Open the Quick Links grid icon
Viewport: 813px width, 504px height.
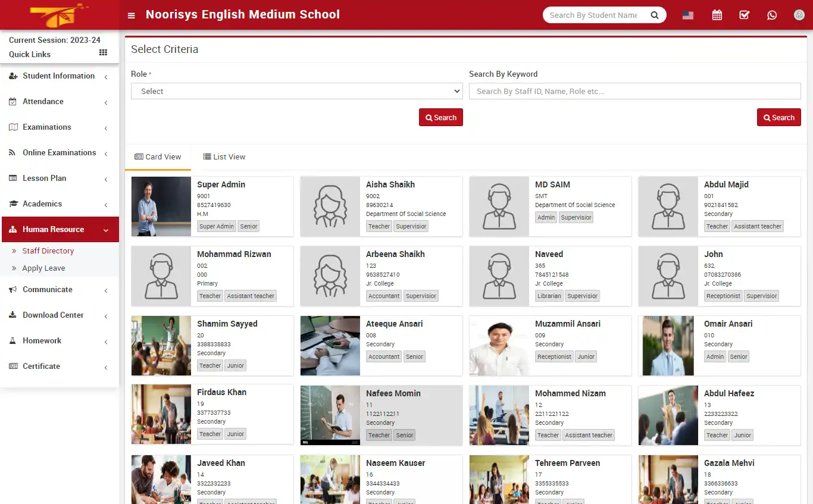tap(102, 54)
